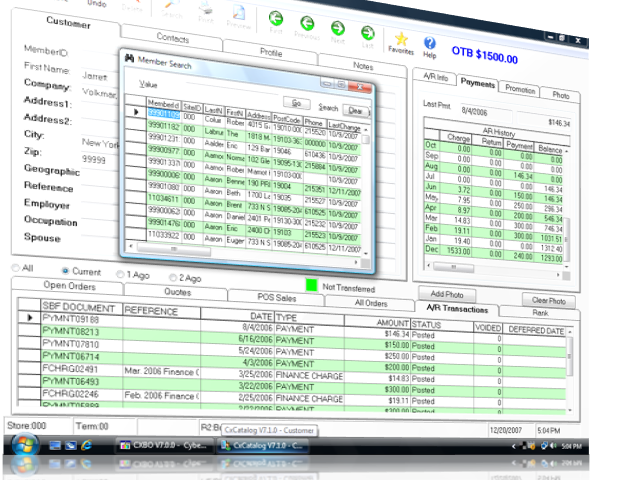Screen dimensions: 640x480
Task: Click the Member Search horizontal scrollbar
Action: point(245,254)
